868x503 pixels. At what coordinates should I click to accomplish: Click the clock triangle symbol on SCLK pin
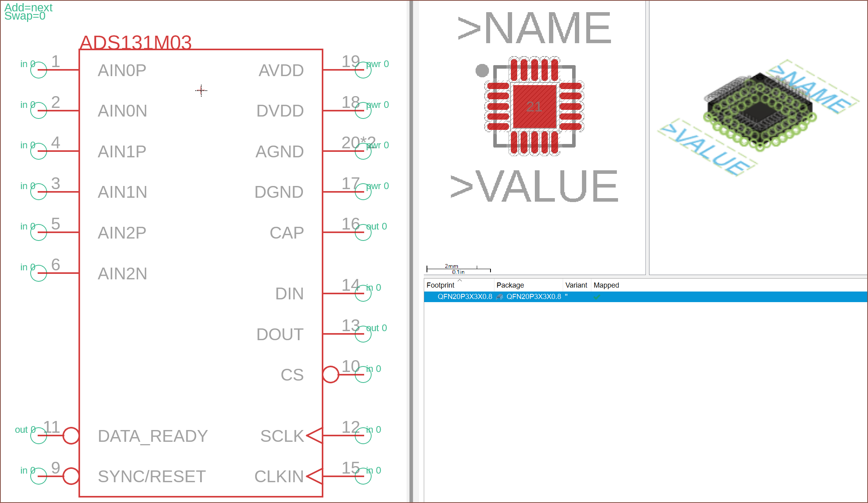coord(315,436)
